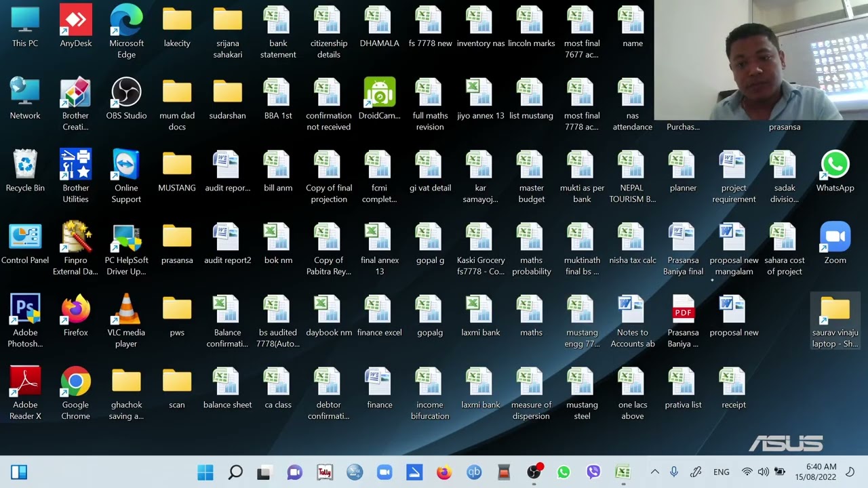
Task: Open taskbar Search
Action: [x=235, y=472]
